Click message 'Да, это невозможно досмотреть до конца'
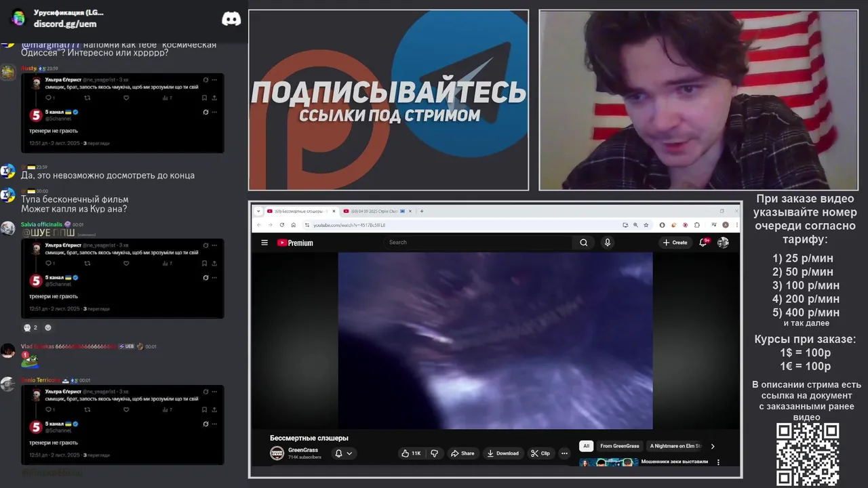868x488 pixels. coord(108,176)
